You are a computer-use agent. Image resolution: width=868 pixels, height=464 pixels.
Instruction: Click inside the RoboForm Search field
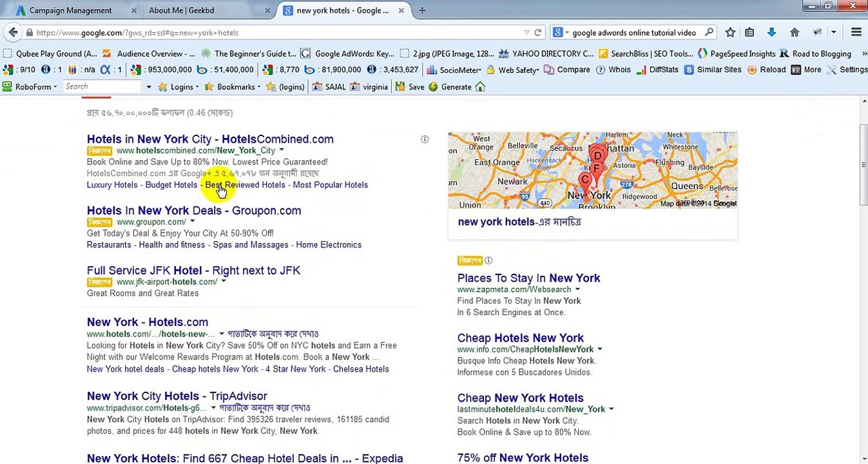(102, 87)
